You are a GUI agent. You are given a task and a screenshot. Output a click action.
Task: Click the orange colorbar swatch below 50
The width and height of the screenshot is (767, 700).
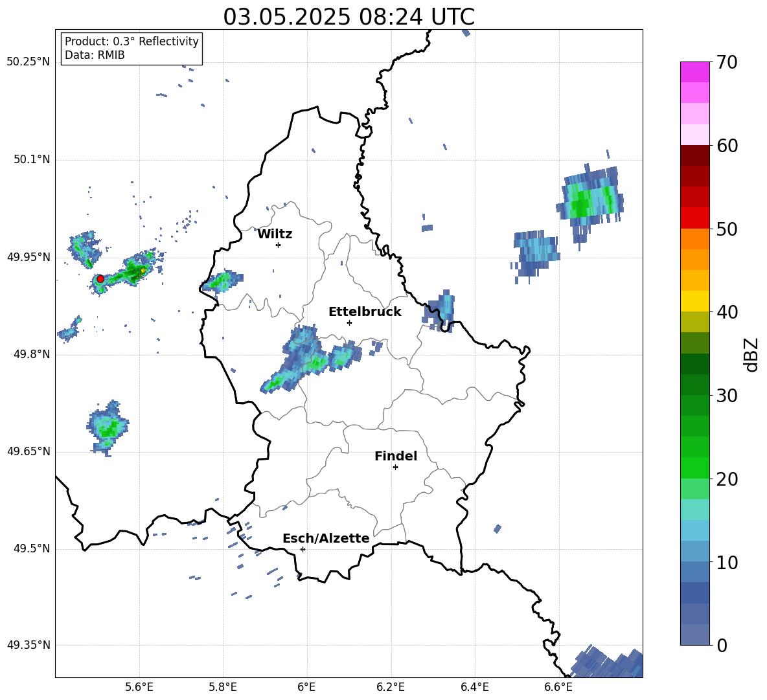pyautogui.click(x=694, y=239)
